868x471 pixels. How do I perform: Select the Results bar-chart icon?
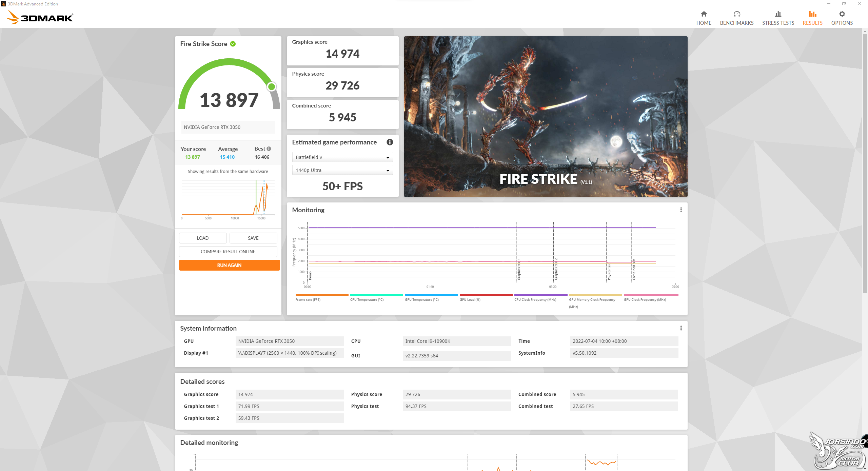[812, 14]
